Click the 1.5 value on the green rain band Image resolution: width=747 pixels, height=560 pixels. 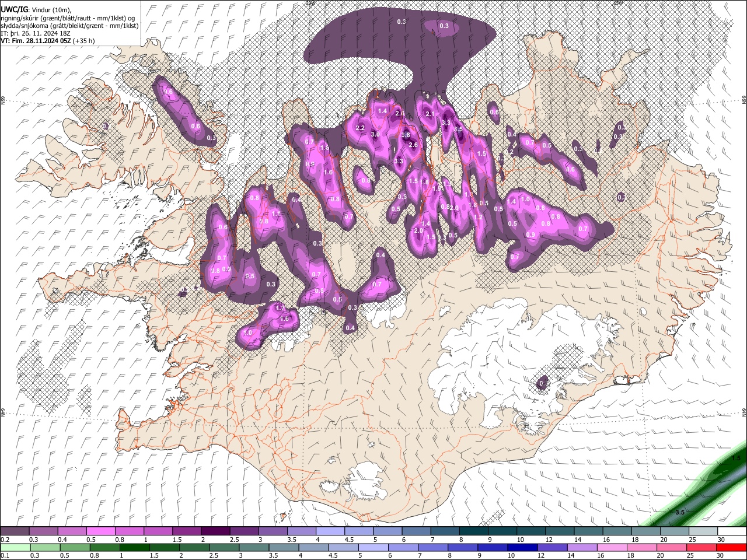click(x=736, y=459)
